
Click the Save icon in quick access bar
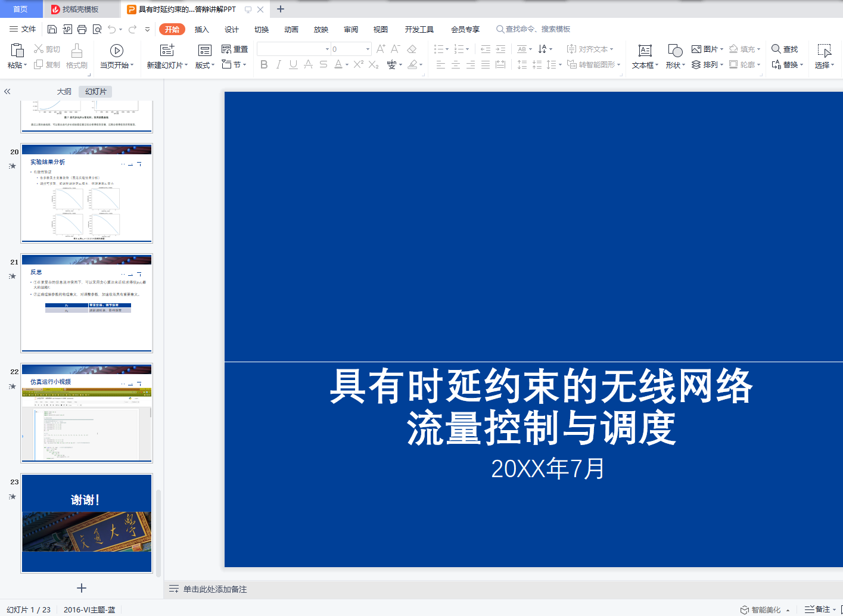52,29
